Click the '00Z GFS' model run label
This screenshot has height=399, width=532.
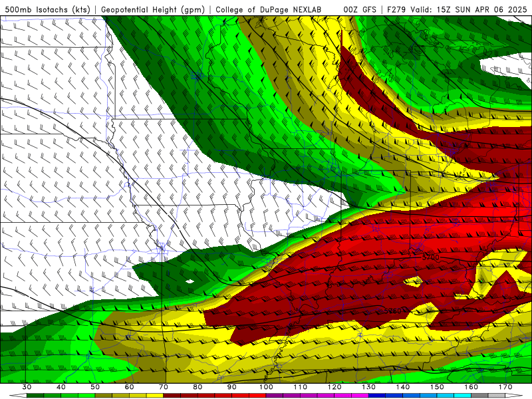click(x=360, y=10)
